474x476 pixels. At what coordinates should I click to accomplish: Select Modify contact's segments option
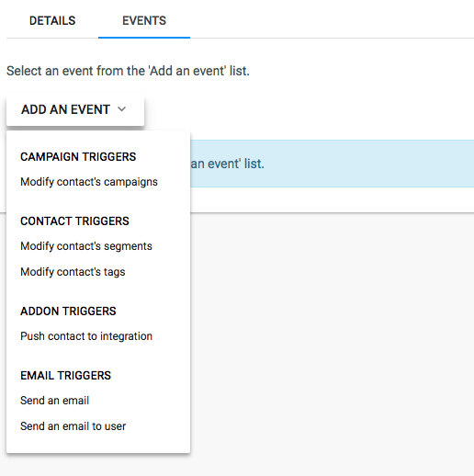click(x=86, y=246)
